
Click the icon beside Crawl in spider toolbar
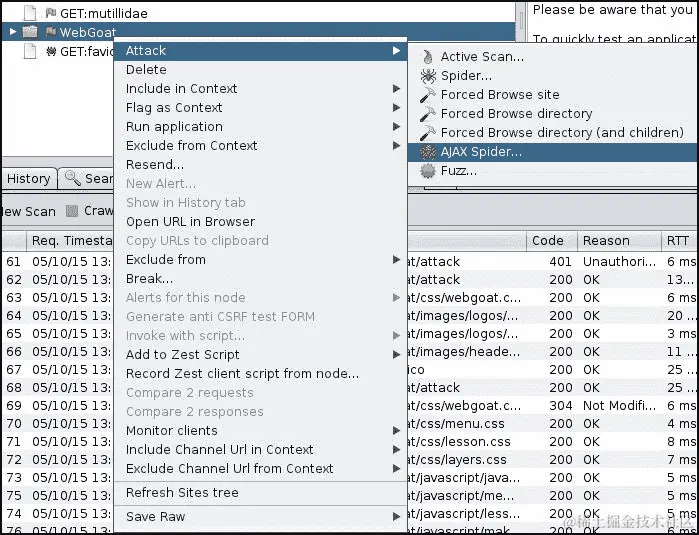[72, 211]
